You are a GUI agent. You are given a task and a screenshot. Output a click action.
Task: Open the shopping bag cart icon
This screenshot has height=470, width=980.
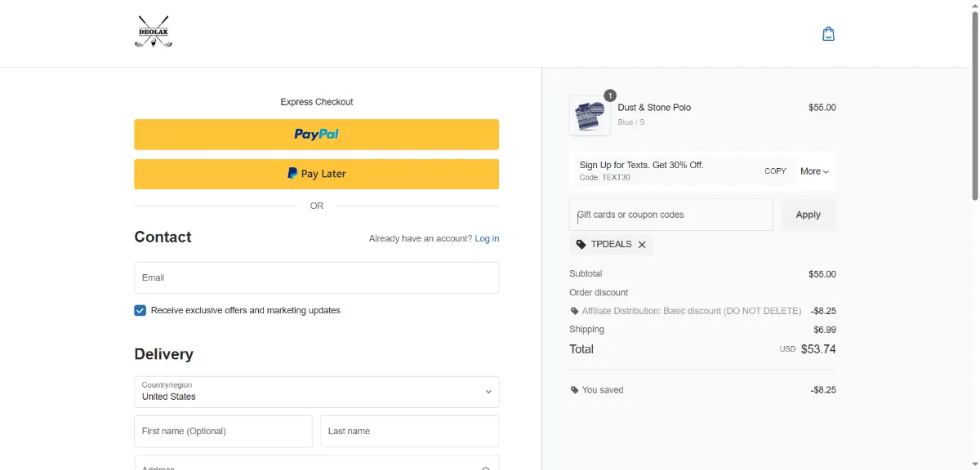828,34
